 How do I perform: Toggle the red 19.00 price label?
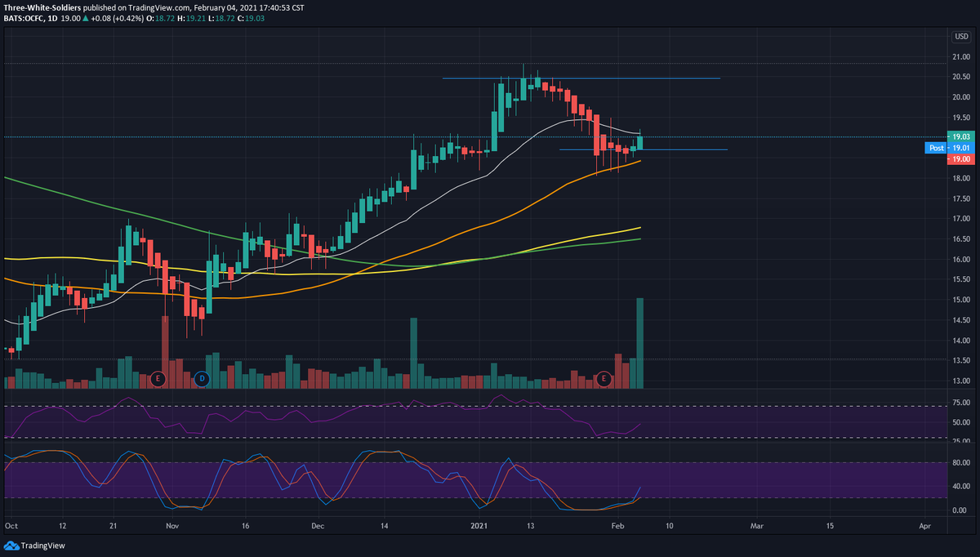coord(960,158)
